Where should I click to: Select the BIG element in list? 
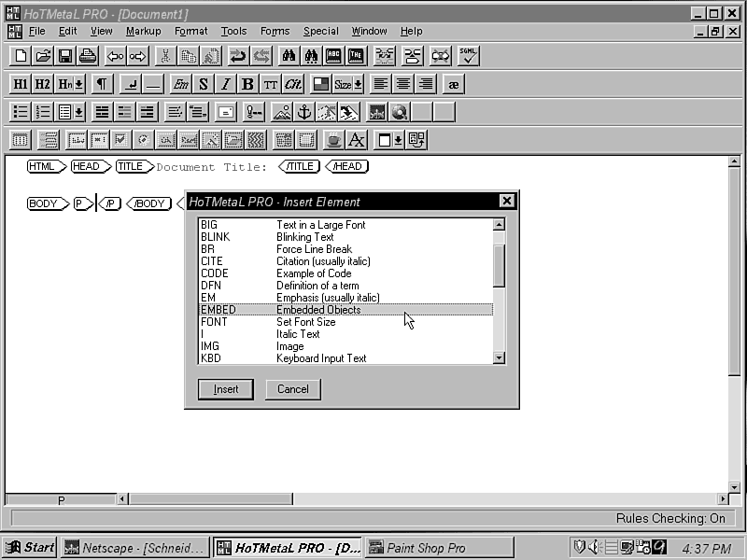345,225
